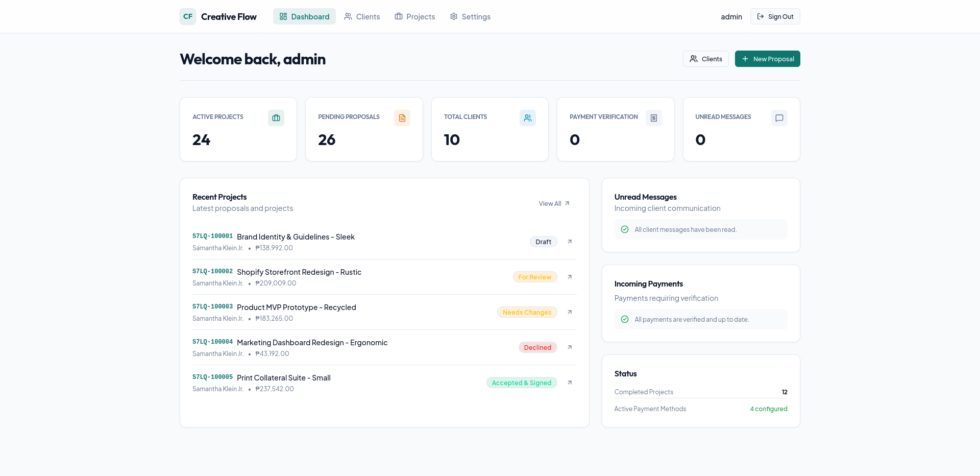The width and height of the screenshot is (980, 476).
Task: Click the Creative Flow brand name
Action: 229,17
